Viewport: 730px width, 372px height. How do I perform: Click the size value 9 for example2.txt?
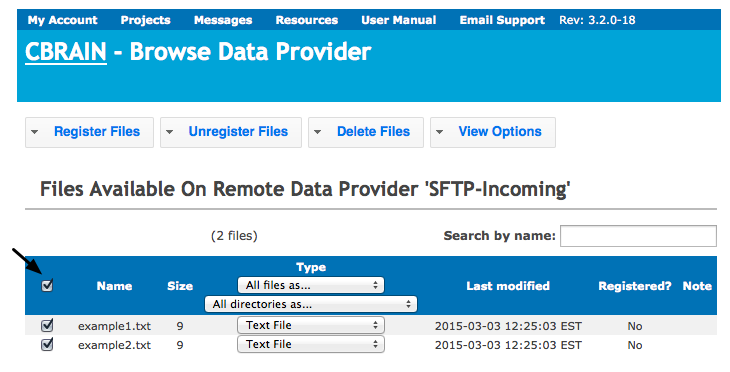tap(180, 345)
